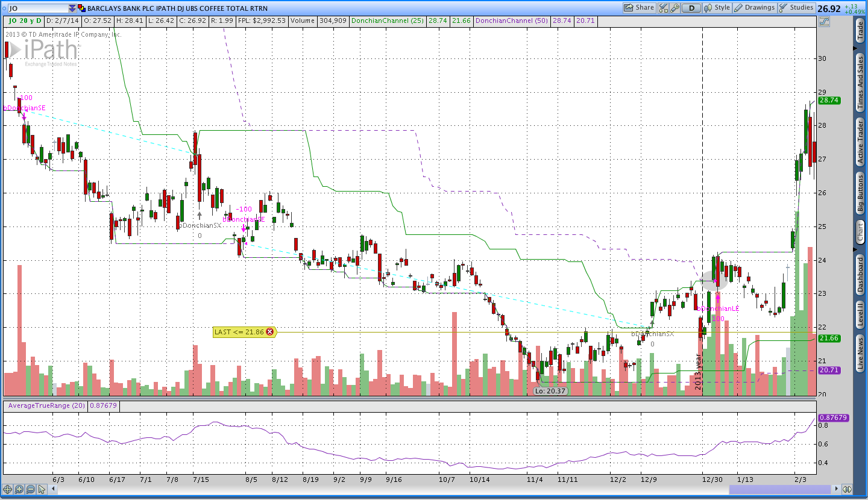Click the small circle icon before symbol box

coord(4,8)
